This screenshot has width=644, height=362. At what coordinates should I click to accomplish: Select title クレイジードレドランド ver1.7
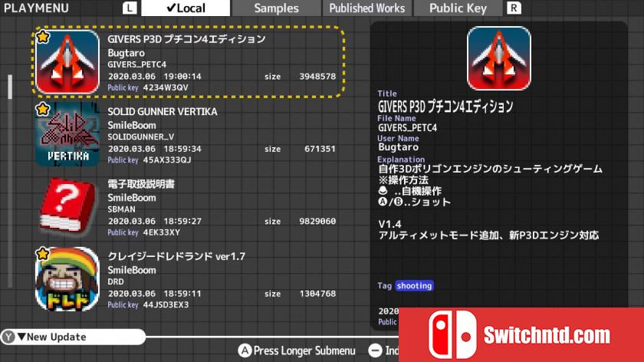pos(176,256)
